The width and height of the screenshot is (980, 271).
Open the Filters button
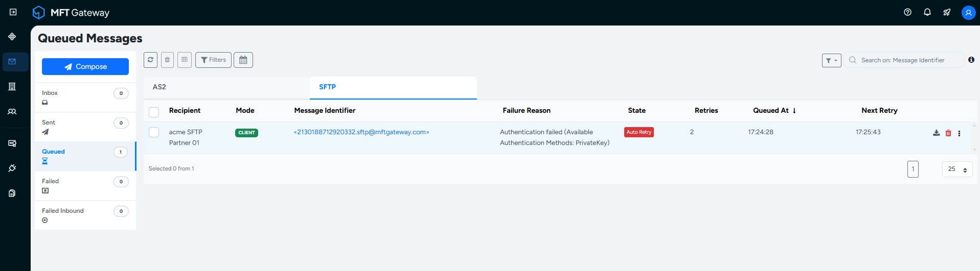(213, 60)
